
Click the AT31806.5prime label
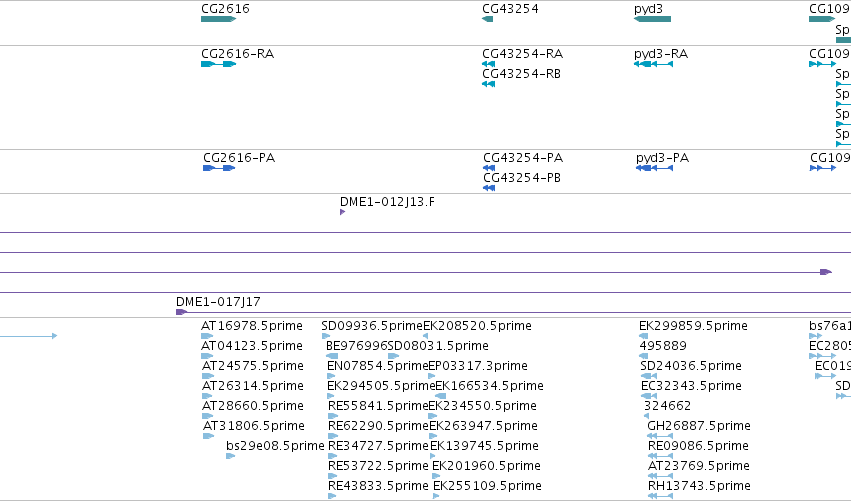(253, 426)
